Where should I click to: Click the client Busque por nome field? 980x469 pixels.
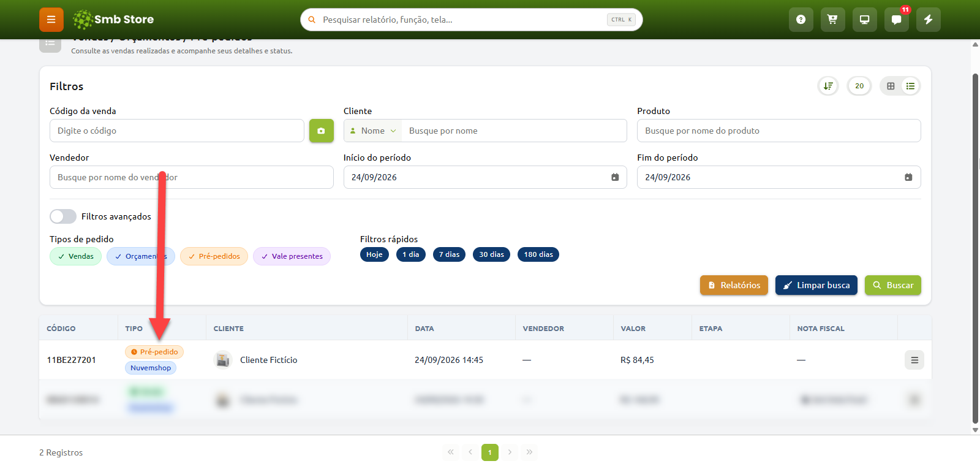point(514,131)
